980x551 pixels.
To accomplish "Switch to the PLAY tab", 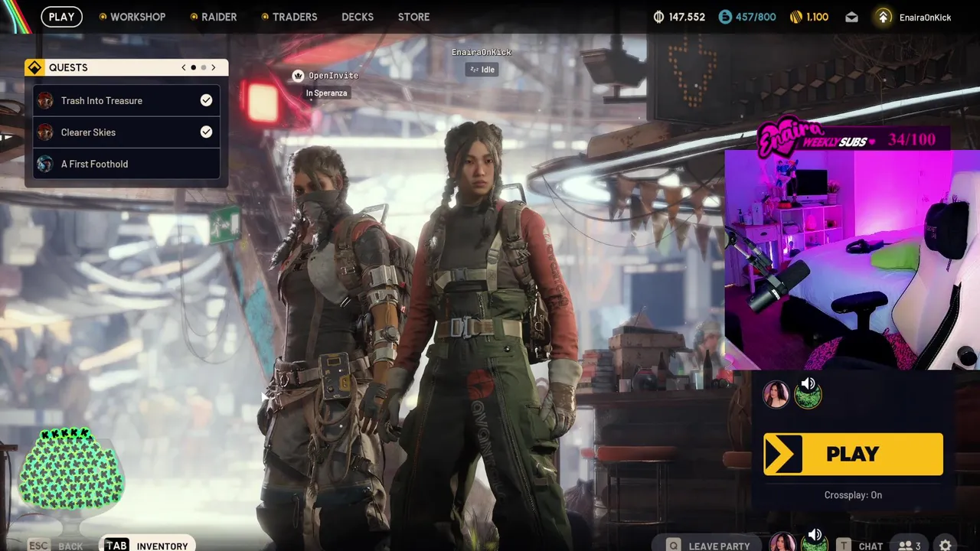I will click(61, 17).
